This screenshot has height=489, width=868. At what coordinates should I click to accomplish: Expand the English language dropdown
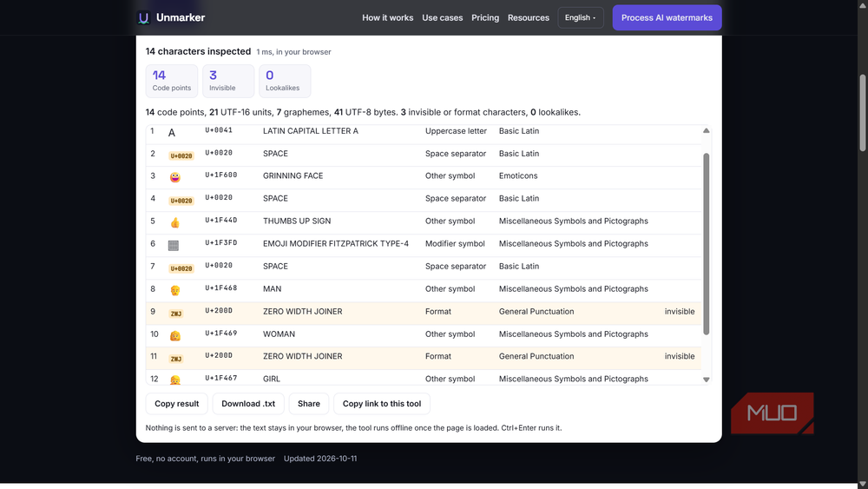point(580,17)
